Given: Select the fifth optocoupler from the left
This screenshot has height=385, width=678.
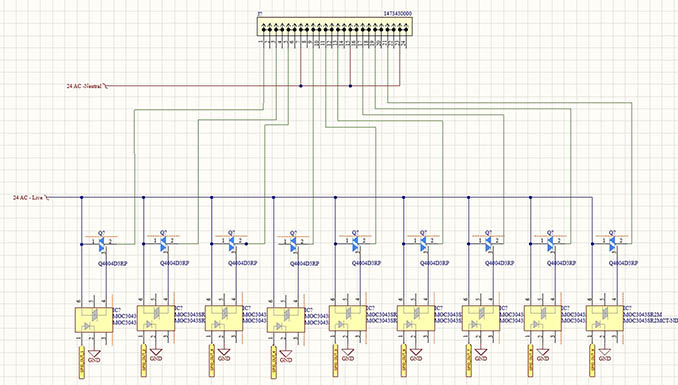Looking at the screenshot, I should pos(348,318).
